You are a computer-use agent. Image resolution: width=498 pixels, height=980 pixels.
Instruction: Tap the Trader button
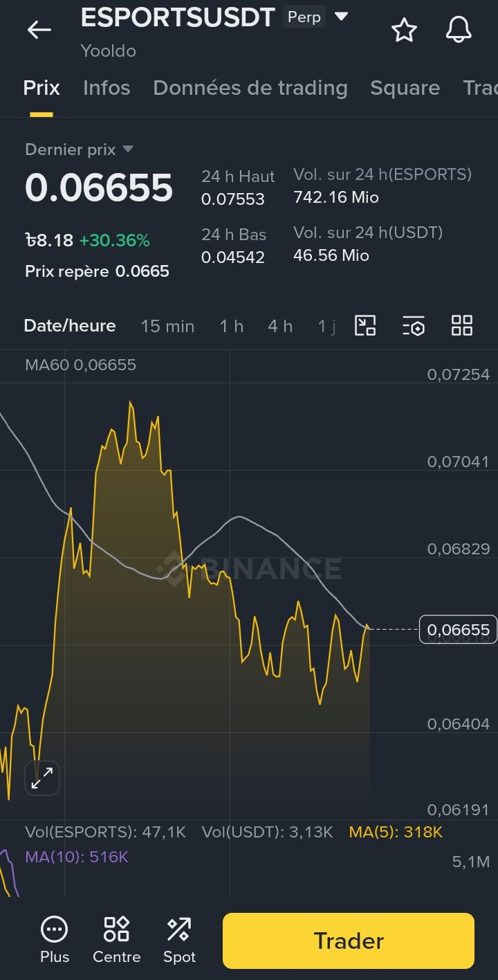tap(349, 941)
